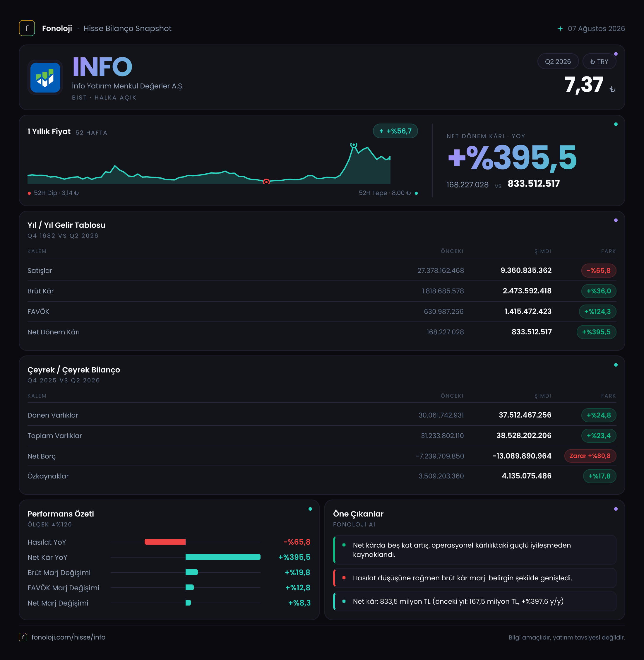This screenshot has height=660, width=644.
Task: Click the Net Marj Değişimi bar
Action: pyautogui.click(x=189, y=603)
